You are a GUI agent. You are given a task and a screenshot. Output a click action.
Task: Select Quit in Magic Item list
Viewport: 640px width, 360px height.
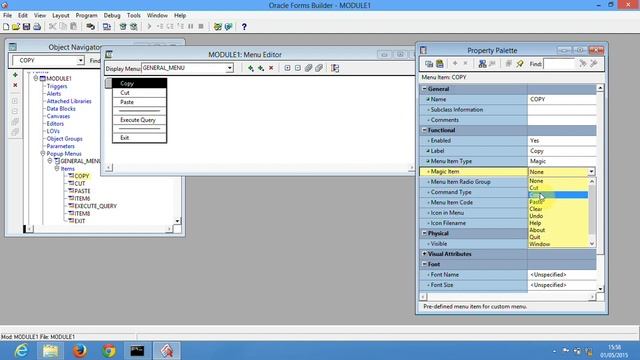coord(535,237)
